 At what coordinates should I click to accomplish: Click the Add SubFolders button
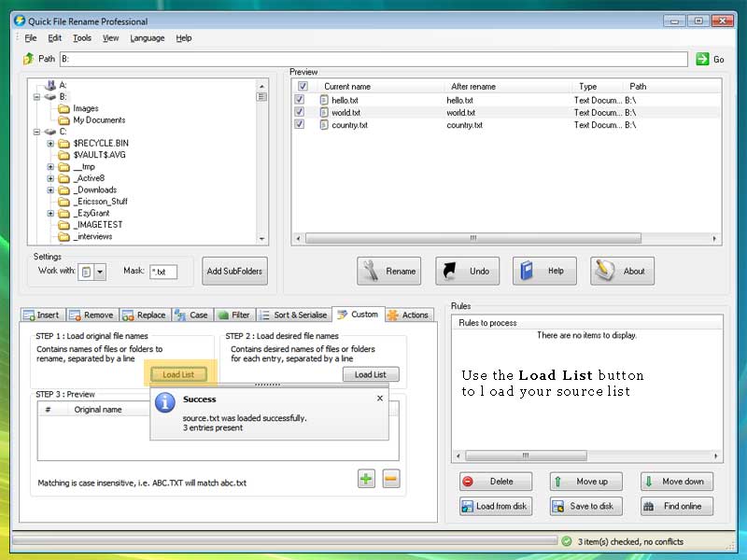235,272
